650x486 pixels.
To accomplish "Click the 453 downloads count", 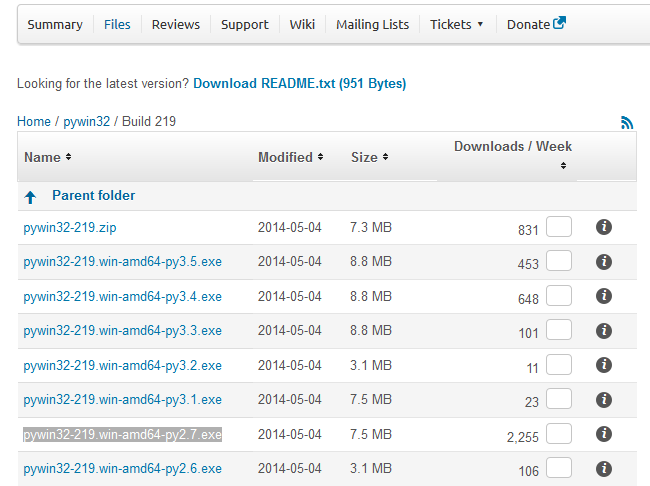I will tap(528, 264).
